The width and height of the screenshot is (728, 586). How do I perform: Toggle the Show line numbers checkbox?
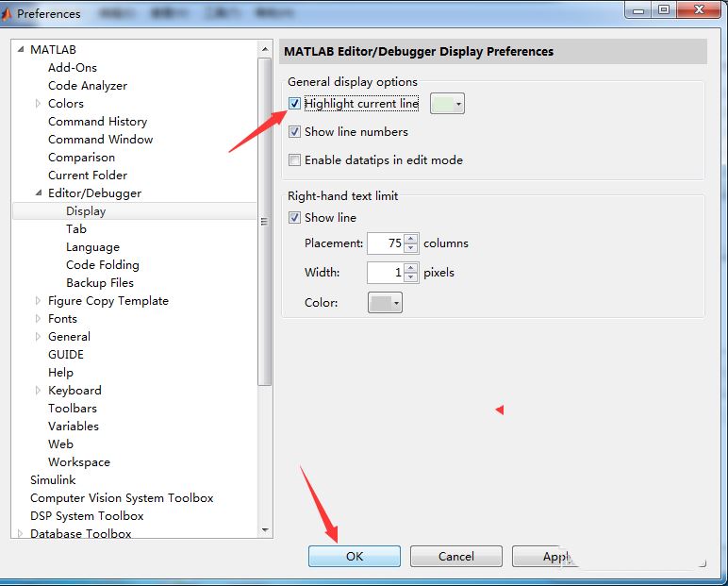point(294,131)
